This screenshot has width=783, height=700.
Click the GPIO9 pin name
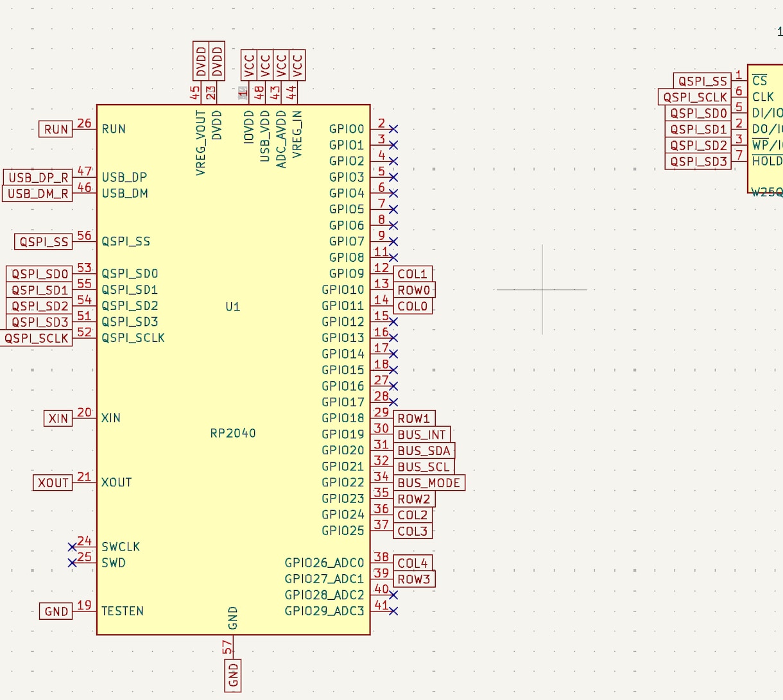[x=347, y=274]
